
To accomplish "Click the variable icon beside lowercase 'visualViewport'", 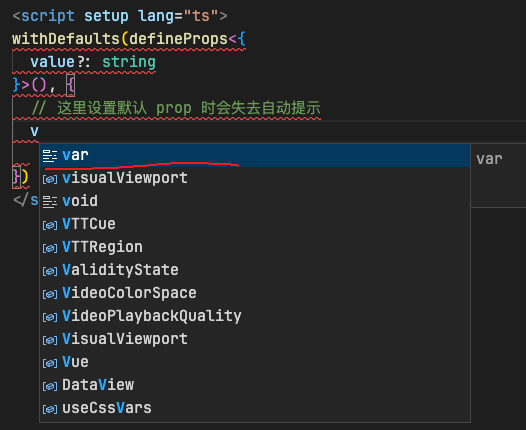I will click(50, 179).
